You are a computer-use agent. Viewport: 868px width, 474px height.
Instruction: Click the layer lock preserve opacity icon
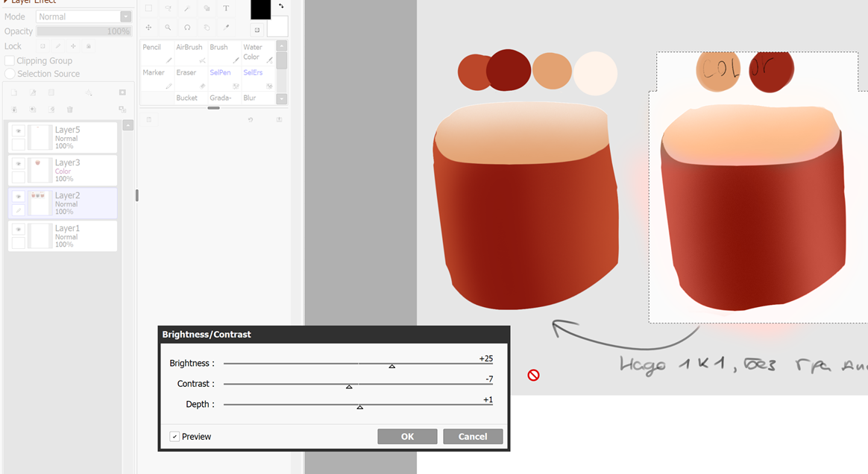point(43,46)
